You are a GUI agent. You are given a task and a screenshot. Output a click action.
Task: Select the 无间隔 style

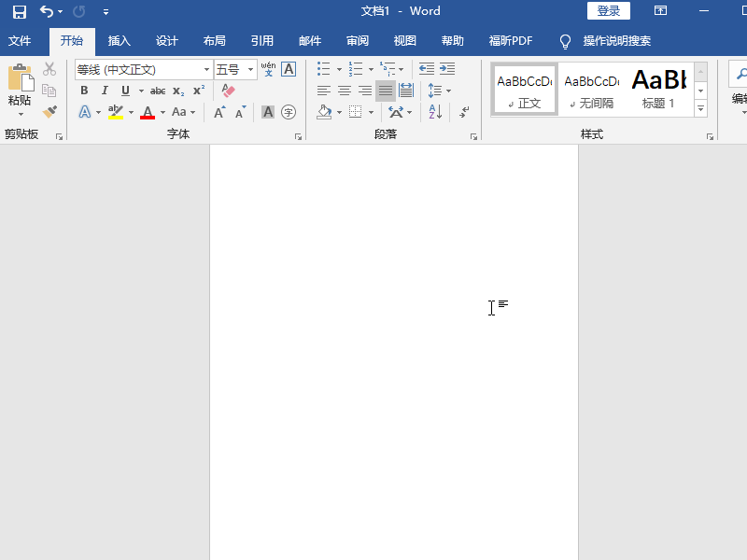592,90
